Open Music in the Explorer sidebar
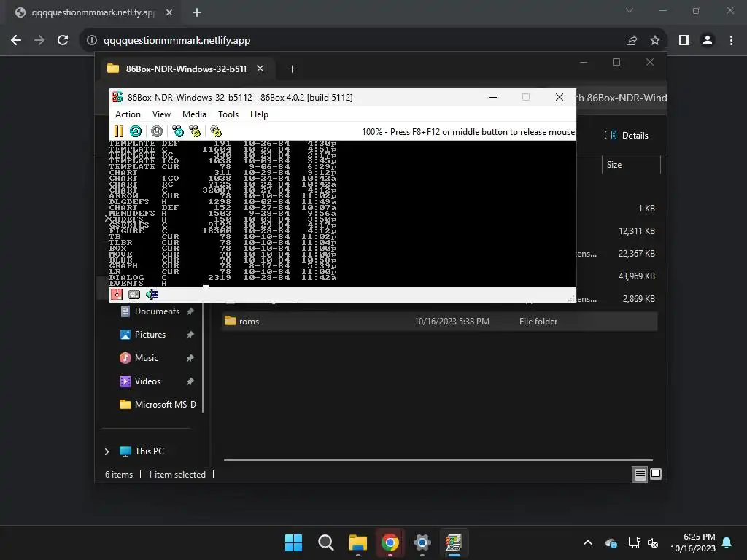Viewport: 747px width, 560px height. coord(146,358)
